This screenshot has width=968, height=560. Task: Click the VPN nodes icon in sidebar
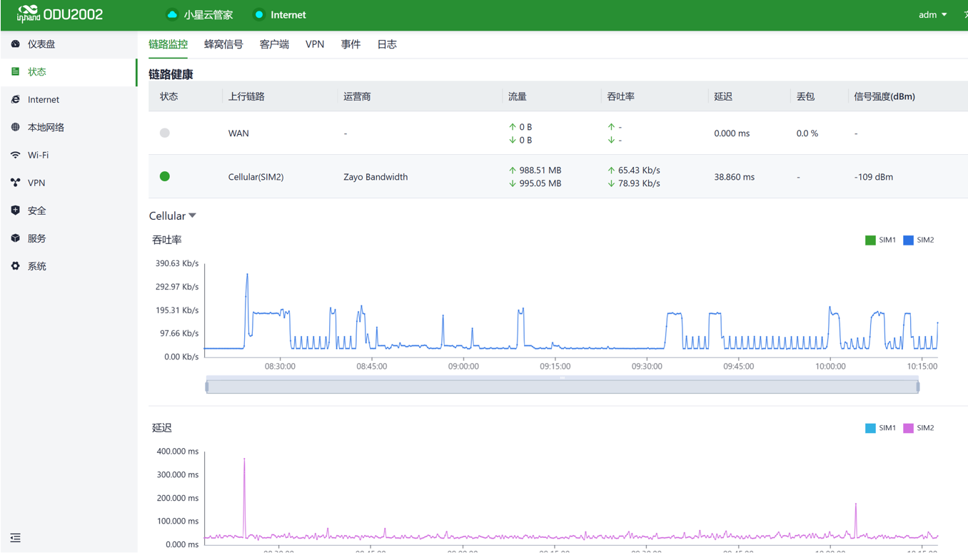click(x=16, y=183)
